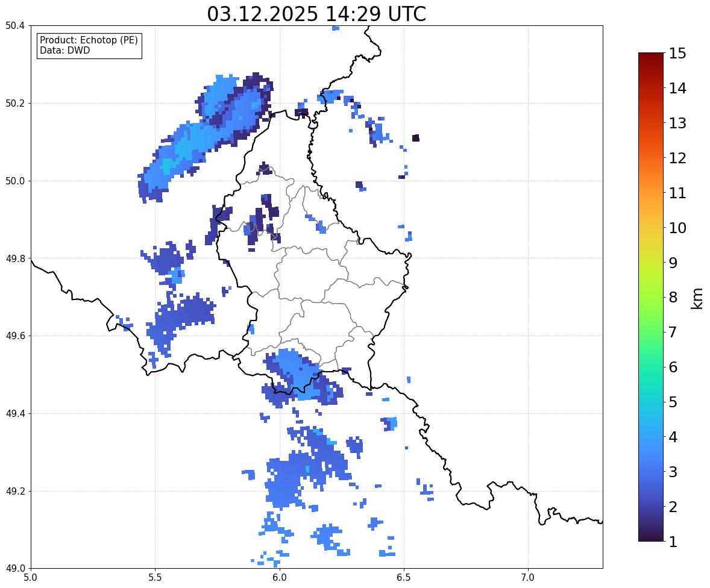Click the colorbar '1' tick label
This screenshot has width=710, height=588.
(673, 542)
